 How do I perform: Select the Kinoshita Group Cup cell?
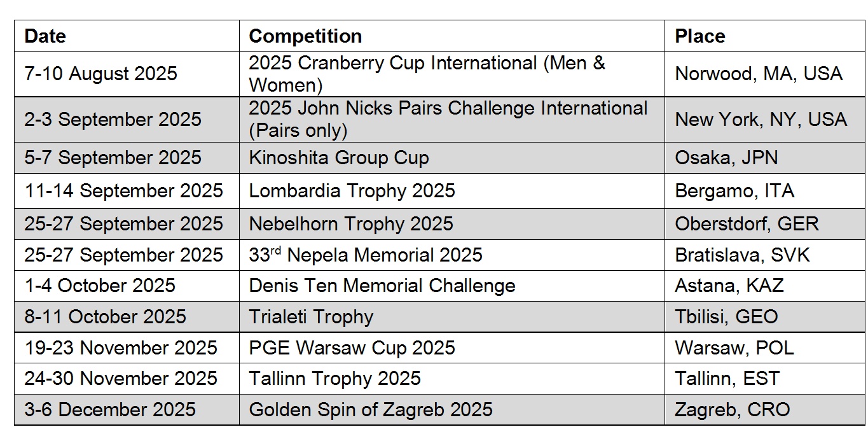(338, 158)
